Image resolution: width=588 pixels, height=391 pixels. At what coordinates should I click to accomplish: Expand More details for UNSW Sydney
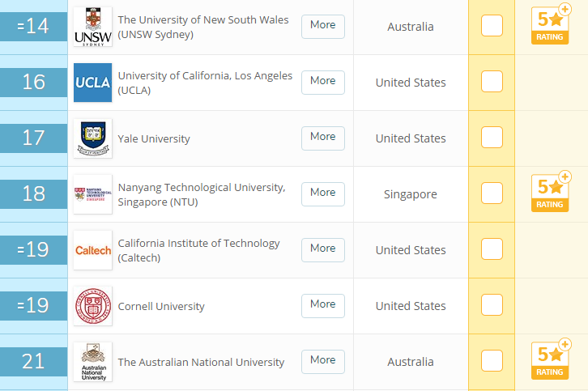tap(322, 26)
